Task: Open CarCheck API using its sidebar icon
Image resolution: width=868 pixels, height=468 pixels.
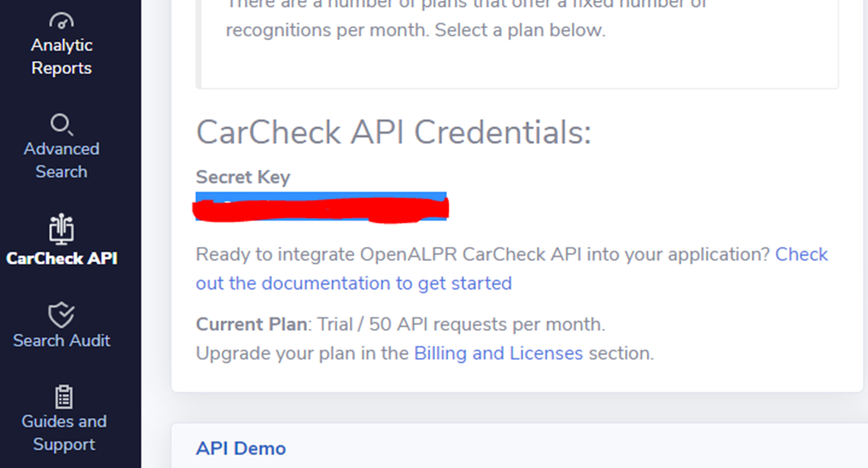Action: [x=61, y=228]
